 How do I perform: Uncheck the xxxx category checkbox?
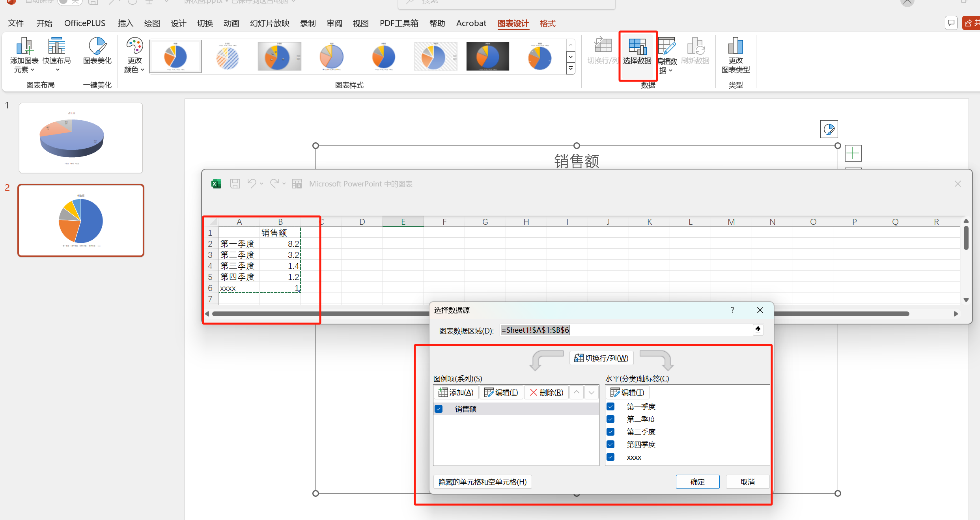coord(610,457)
